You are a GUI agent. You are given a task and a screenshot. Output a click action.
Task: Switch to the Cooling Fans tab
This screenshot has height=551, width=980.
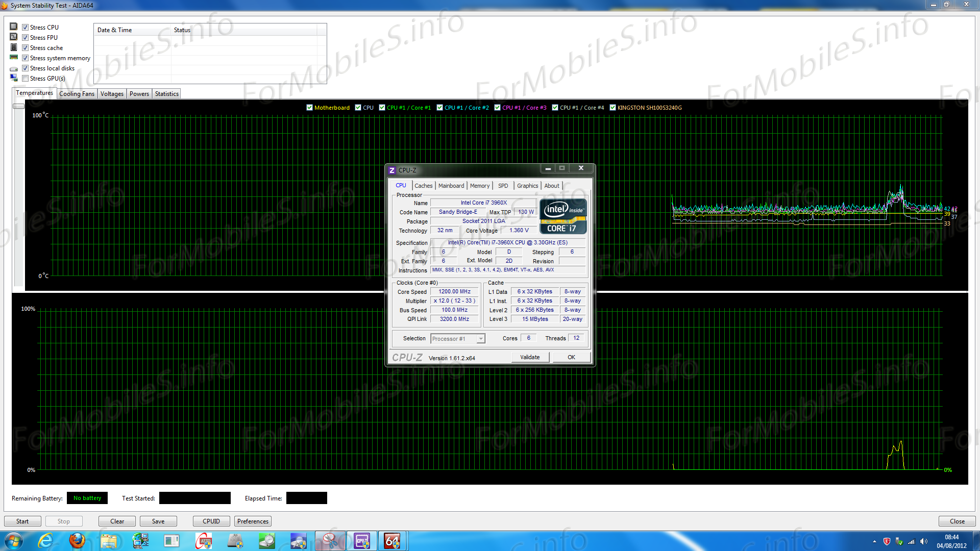(77, 94)
